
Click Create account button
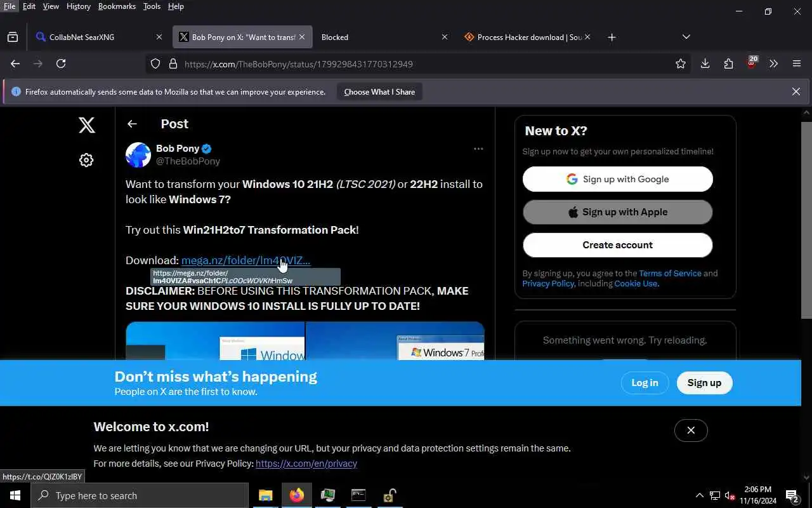pos(618,245)
